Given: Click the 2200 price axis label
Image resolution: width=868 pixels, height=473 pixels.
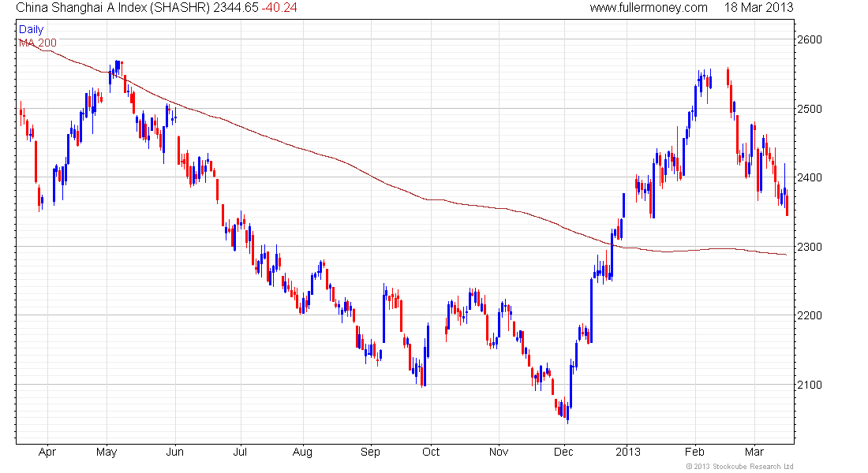Looking at the screenshot, I should coord(810,315).
